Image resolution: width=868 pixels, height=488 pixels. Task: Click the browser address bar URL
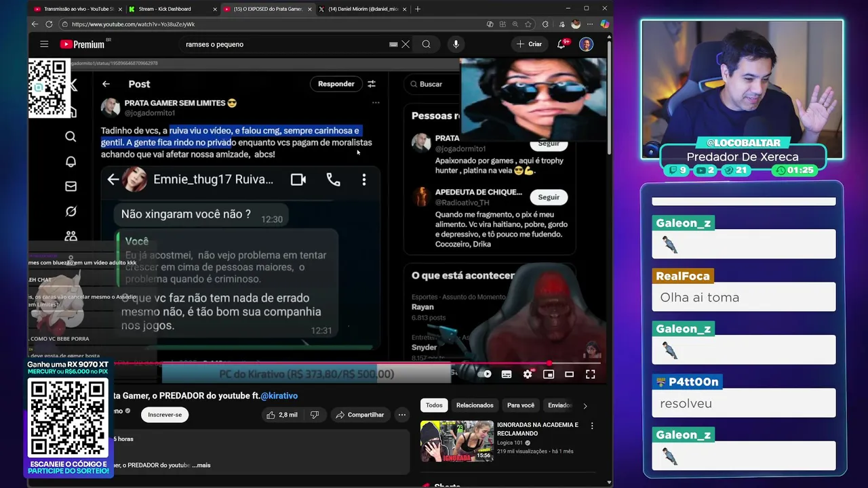133,24
